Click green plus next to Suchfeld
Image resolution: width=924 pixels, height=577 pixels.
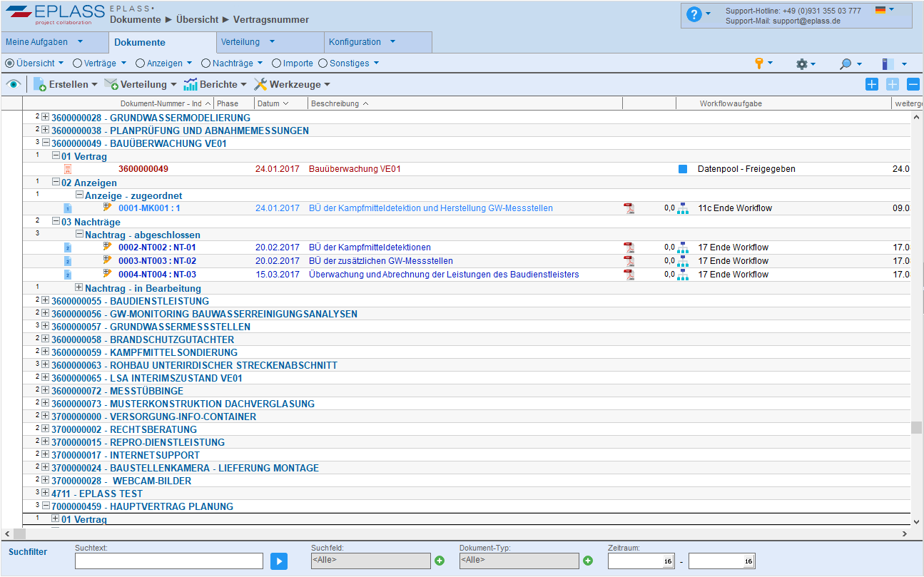(x=440, y=561)
